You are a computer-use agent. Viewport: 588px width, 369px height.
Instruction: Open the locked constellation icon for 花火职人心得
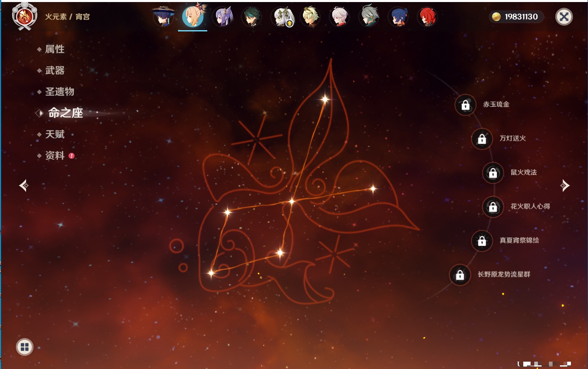point(493,207)
